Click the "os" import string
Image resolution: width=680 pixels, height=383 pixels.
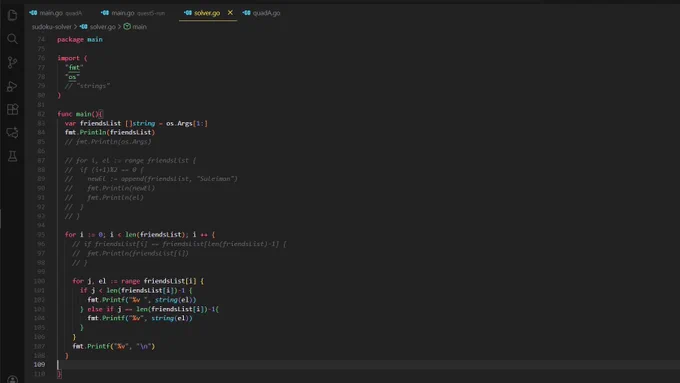click(72, 77)
